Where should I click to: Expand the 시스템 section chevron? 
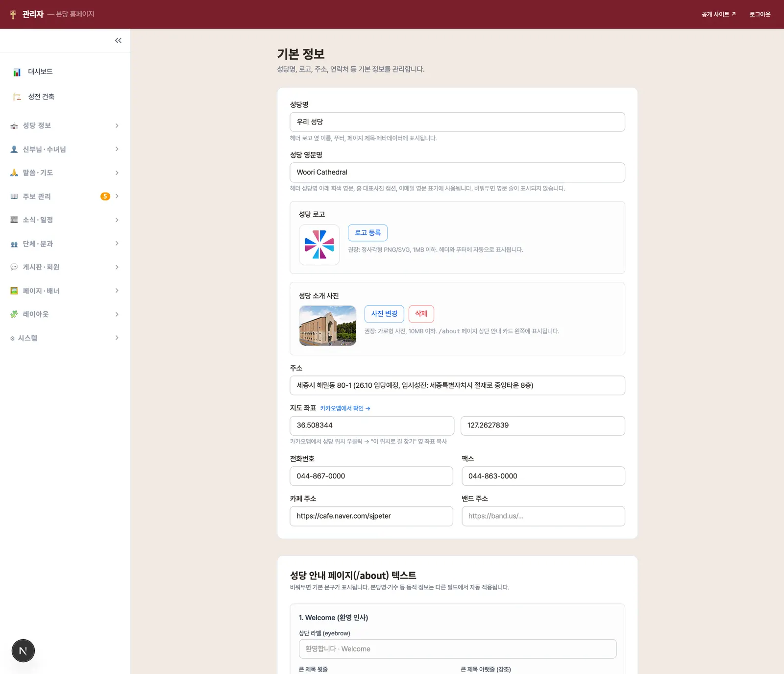coord(117,338)
